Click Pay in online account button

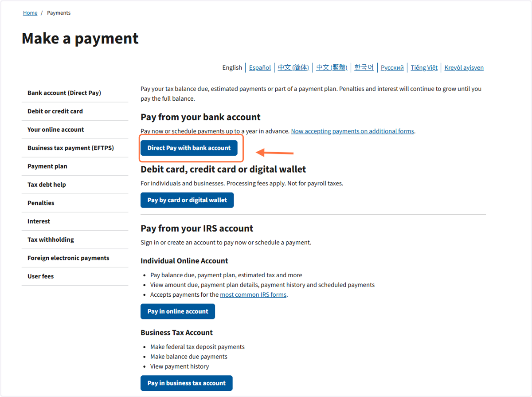click(x=178, y=311)
